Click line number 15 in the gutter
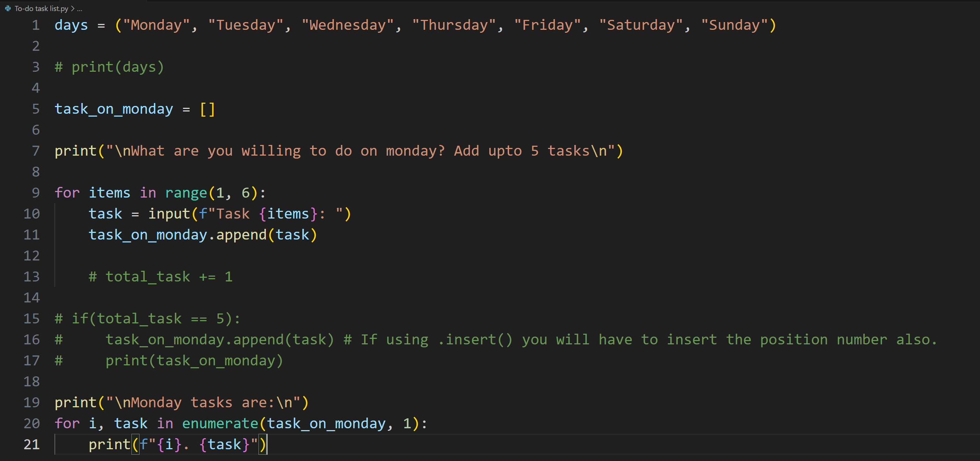Viewport: 980px width, 461px height. point(32,319)
